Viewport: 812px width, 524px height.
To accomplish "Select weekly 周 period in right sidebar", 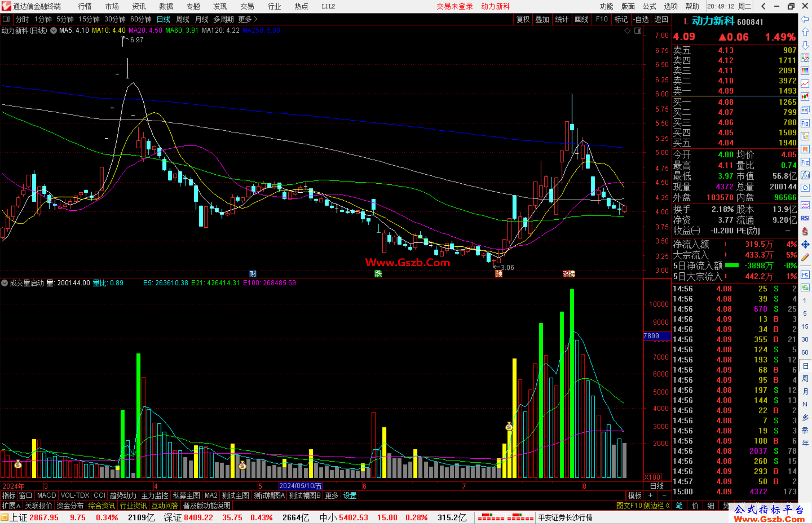I will pyautogui.click(x=805, y=378).
